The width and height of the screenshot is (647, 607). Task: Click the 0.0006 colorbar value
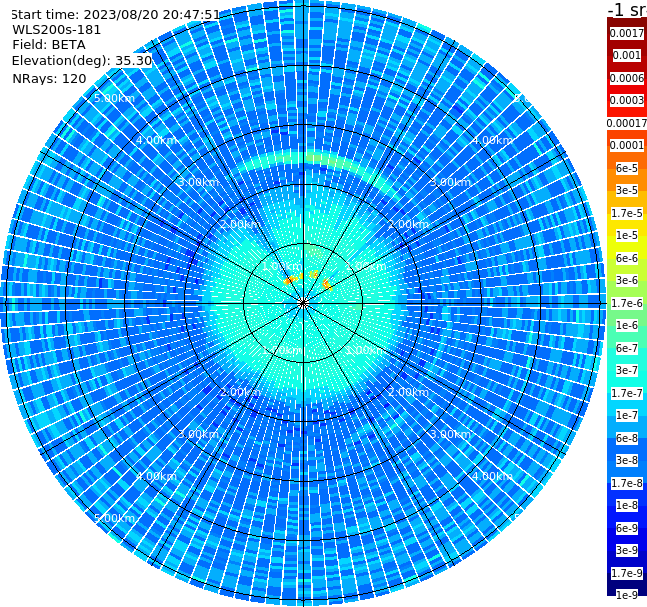point(627,78)
